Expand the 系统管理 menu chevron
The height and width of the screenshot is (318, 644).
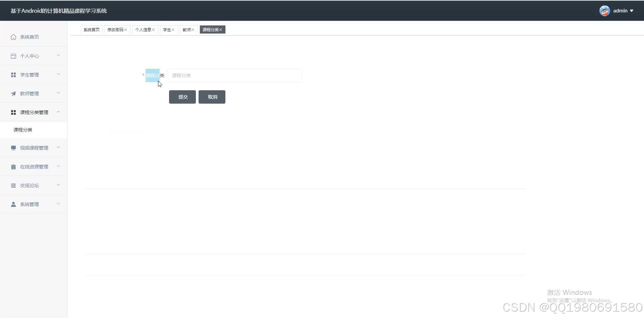coord(58,204)
